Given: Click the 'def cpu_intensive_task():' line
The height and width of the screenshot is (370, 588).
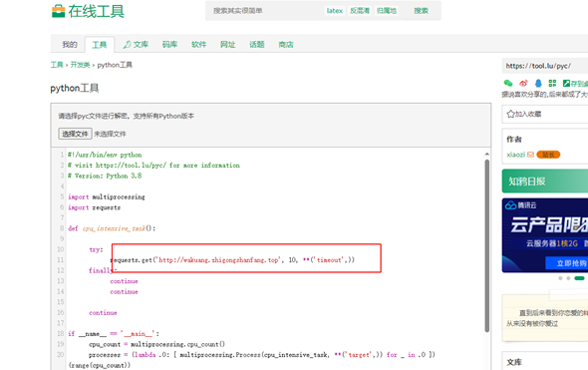Looking at the screenshot, I should (x=112, y=228).
